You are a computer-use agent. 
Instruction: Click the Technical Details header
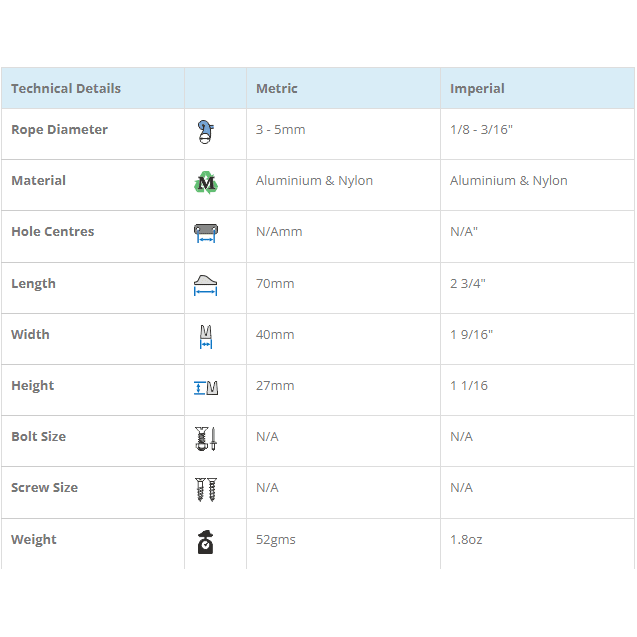66,89
